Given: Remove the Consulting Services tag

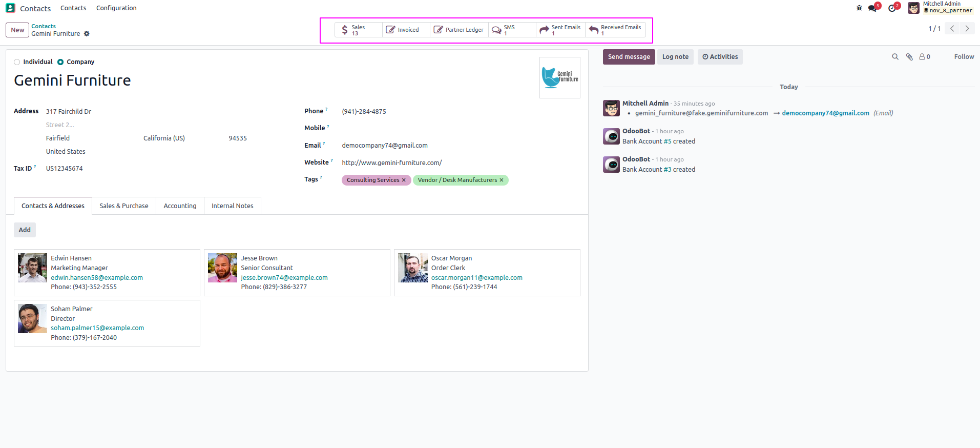Looking at the screenshot, I should pyautogui.click(x=404, y=180).
